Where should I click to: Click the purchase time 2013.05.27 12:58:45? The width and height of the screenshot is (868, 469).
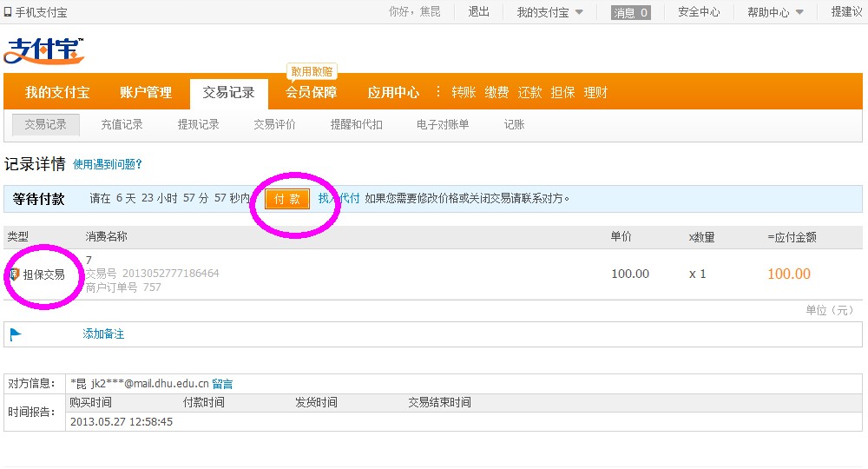click(x=122, y=422)
